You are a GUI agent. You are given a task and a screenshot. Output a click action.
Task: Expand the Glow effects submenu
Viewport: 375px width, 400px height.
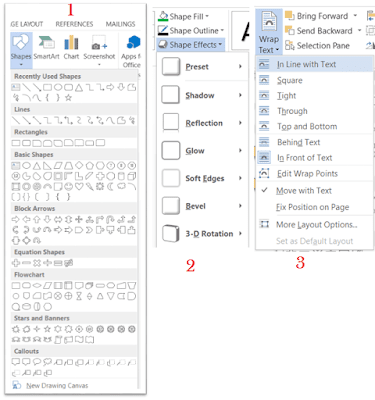pos(203,151)
